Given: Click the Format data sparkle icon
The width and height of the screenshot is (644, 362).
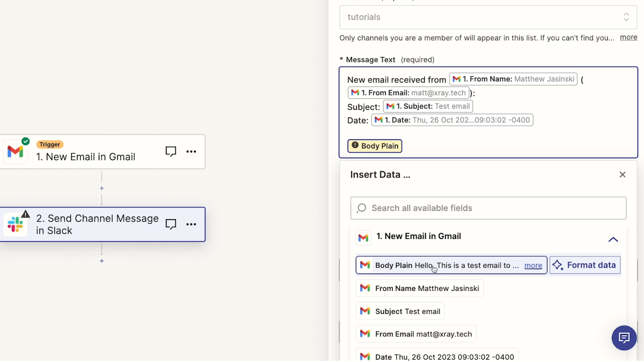Looking at the screenshot, I should (557, 265).
